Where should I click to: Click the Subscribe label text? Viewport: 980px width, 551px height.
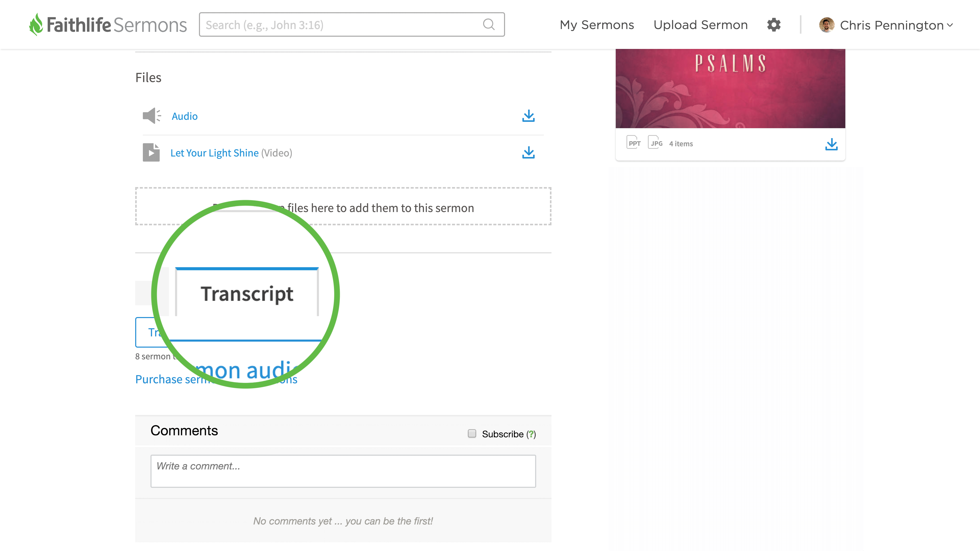(x=502, y=434)
